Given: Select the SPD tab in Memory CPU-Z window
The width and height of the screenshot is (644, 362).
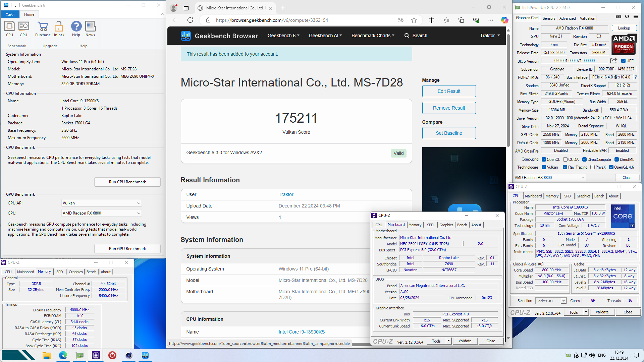Looking at the screenshot, I should (x=60, y=272).
